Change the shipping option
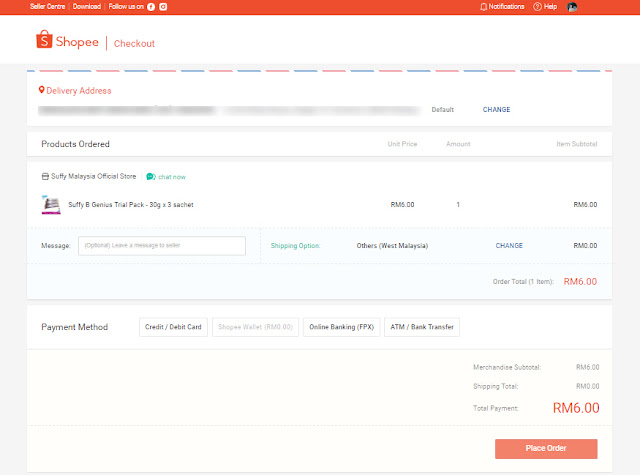The height and width of the screenshot is (475, 640). tap(509, 245)
